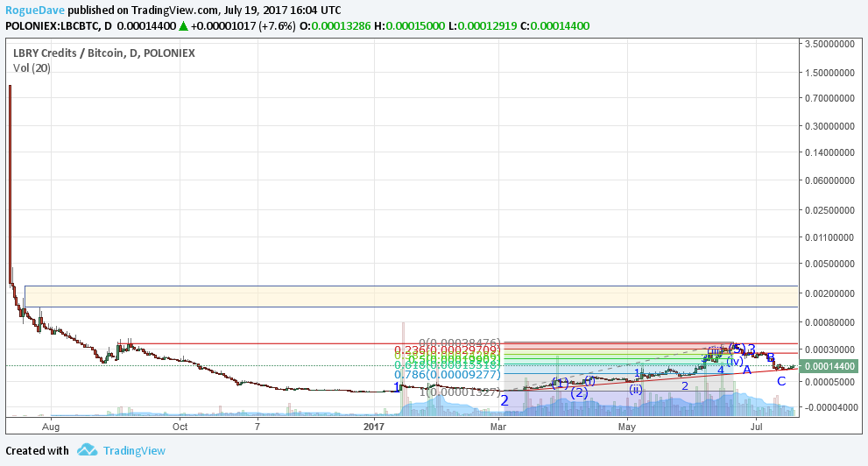Click the 0.70000000 price axis label
The width and height of the screenshot is (868, 466).
tap(829, 98)
